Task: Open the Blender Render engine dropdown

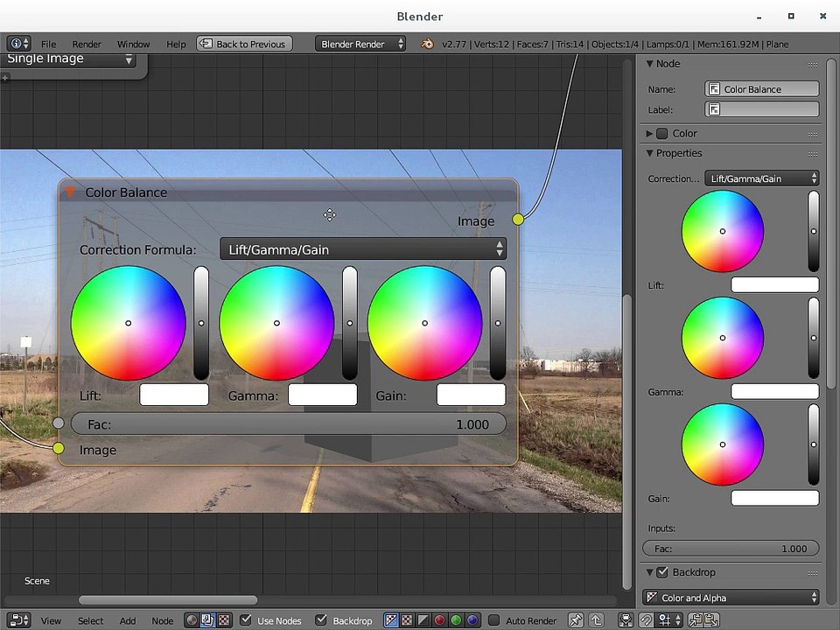Action: coord(360,44)
